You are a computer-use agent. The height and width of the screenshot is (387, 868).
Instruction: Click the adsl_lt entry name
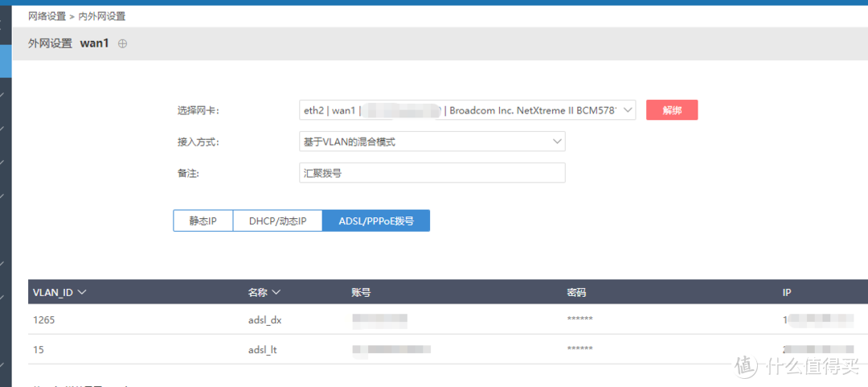pos(264,350)
